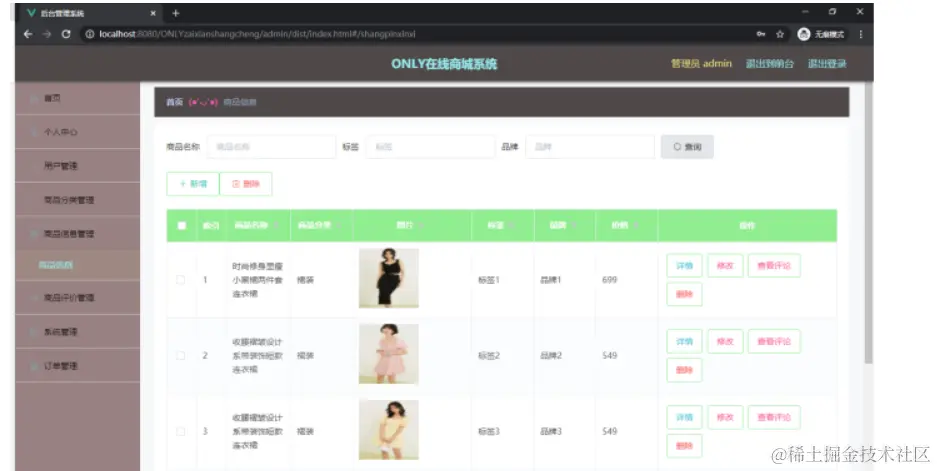
Task: Expand the 商品信息管理 sidebar menu
Action: 78,234
